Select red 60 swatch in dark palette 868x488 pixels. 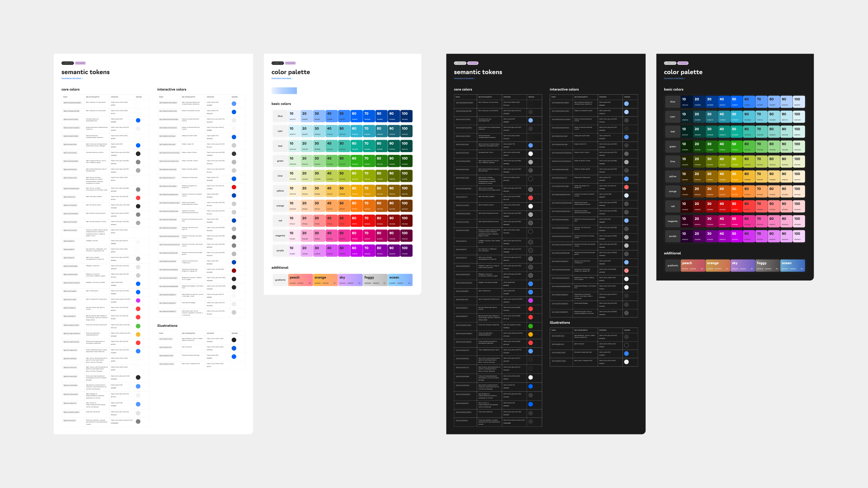749,206
